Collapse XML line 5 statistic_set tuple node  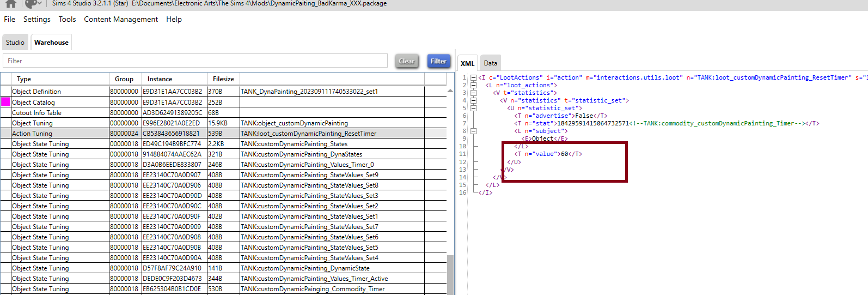tap(474, 109)
